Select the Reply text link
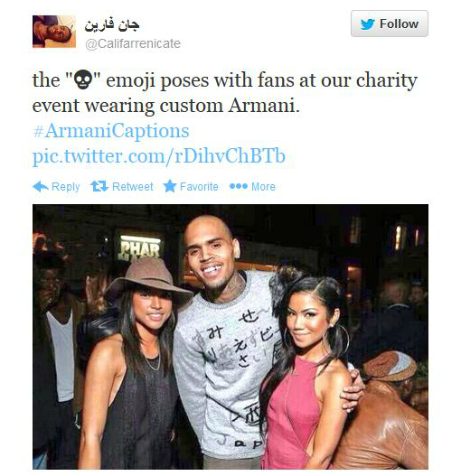 tap(66, 187)
